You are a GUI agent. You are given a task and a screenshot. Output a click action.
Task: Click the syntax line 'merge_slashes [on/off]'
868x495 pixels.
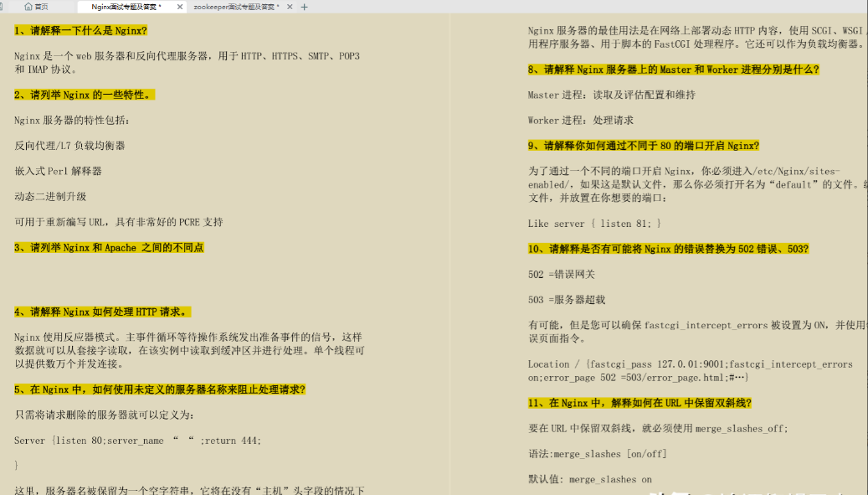pos(598,454)
